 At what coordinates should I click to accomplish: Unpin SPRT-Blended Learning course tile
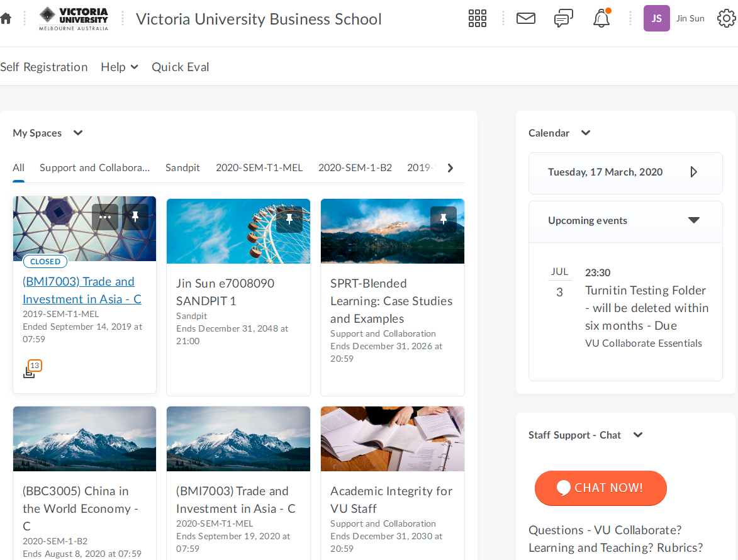click(444, 219)
